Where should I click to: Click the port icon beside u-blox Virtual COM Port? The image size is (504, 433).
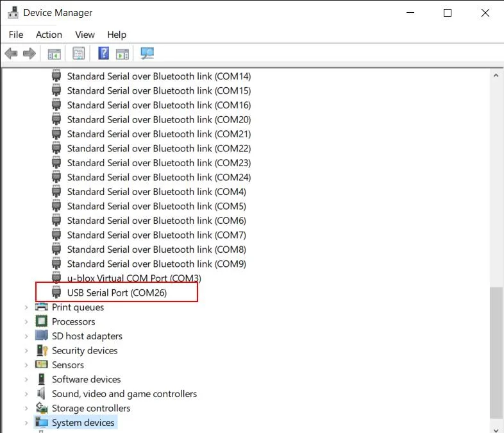click(x=56, y=276)
